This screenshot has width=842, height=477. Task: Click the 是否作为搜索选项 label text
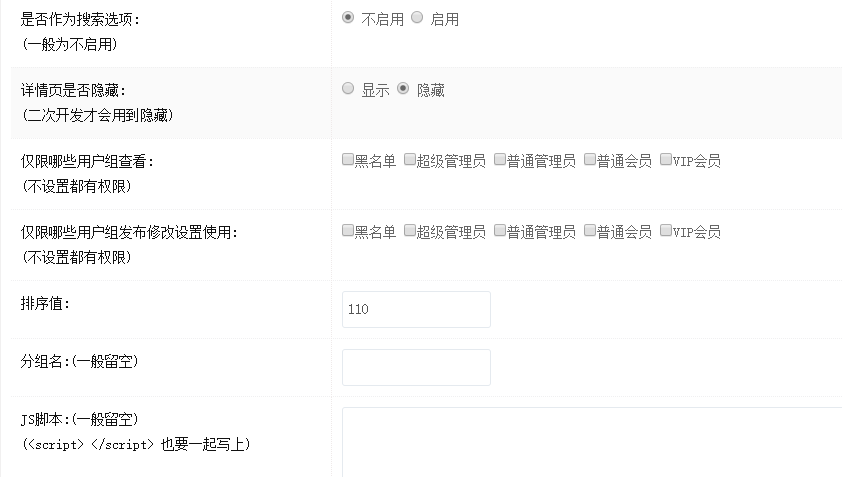[x=81, y=19]
